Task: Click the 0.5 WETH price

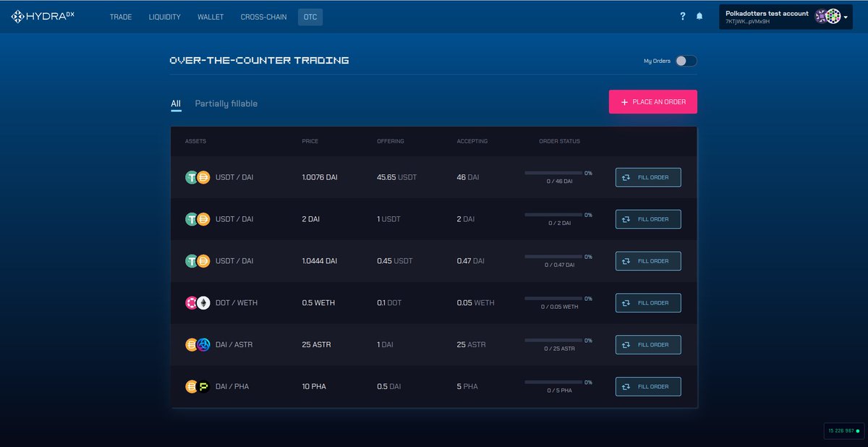Action: [x=318, y=303]
